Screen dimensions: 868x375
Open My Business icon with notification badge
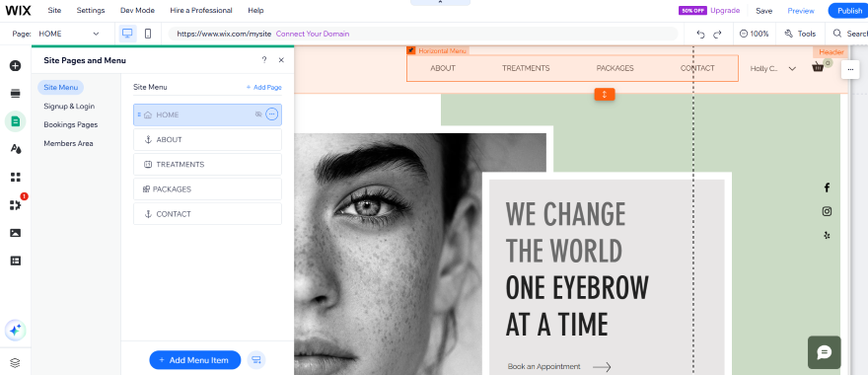click(16, 205)
